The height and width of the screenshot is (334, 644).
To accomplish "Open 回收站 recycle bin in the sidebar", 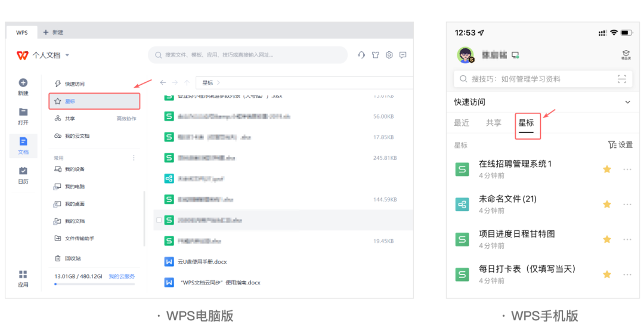I will coord(73,258).
